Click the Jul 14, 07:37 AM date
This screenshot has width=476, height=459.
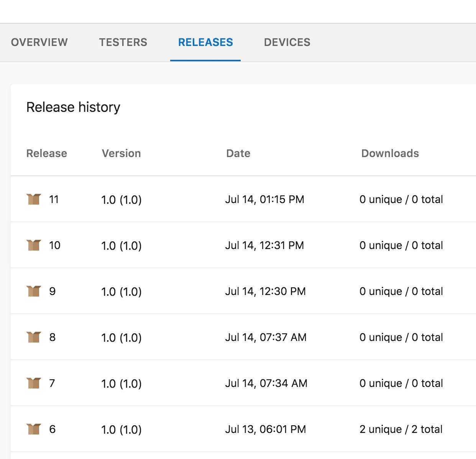coord(266,337)
